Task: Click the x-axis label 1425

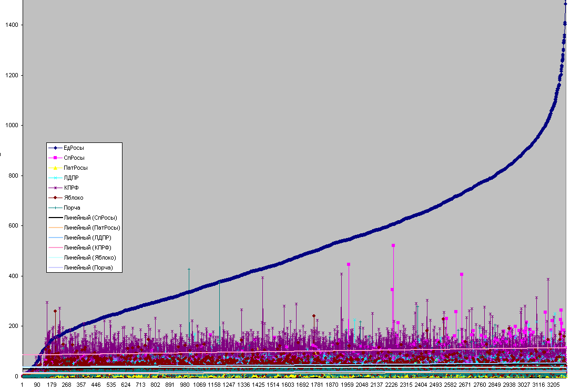Action: pos(258,385)
